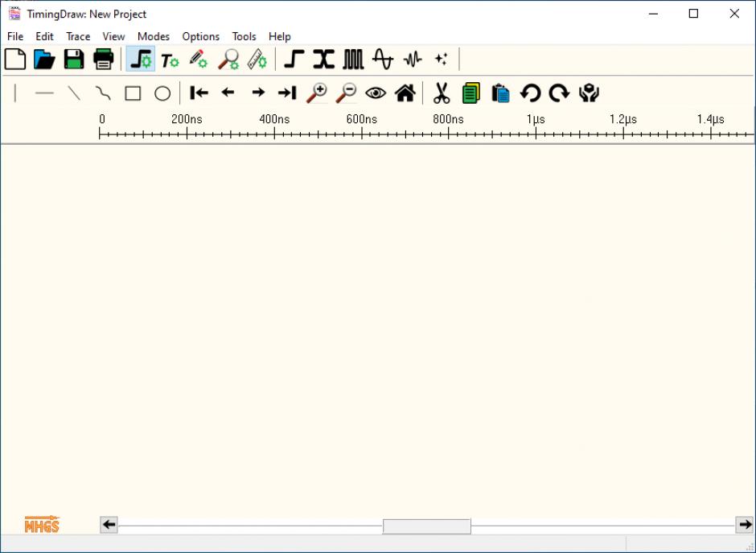Click the sparkles icon in toolbar
Screen dimensions: 756x553
pyautogui.click(x=441, y=60)
